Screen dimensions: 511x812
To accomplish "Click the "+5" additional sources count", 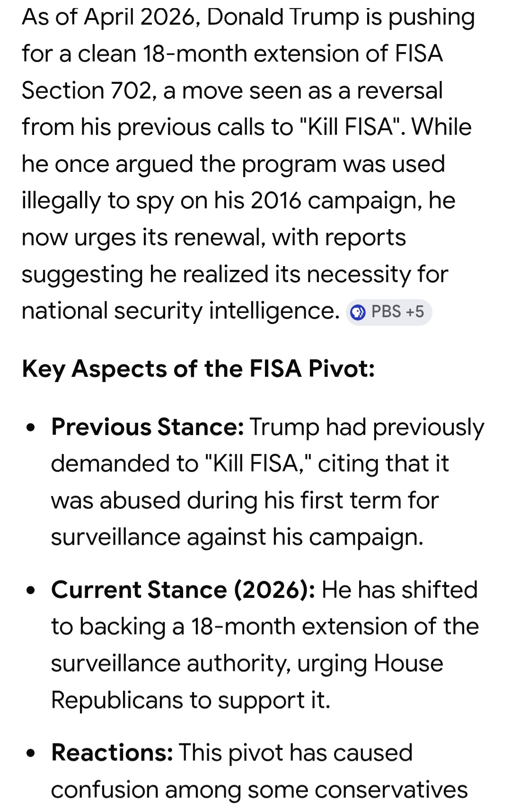I will [414, 312].
